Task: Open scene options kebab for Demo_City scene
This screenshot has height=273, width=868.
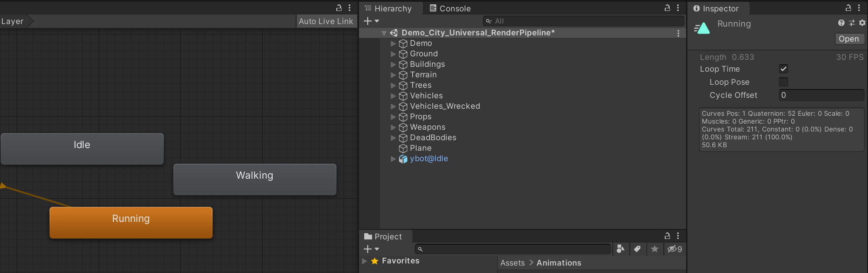Action: pos(678,33)
